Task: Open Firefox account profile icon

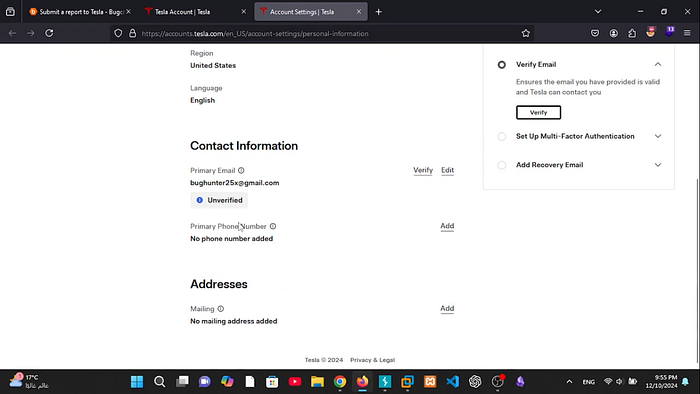Action: [x=614, y=33]
